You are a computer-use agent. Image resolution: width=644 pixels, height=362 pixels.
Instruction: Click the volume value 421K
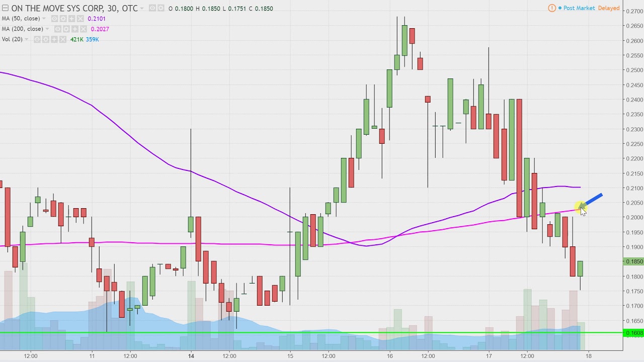77,39
